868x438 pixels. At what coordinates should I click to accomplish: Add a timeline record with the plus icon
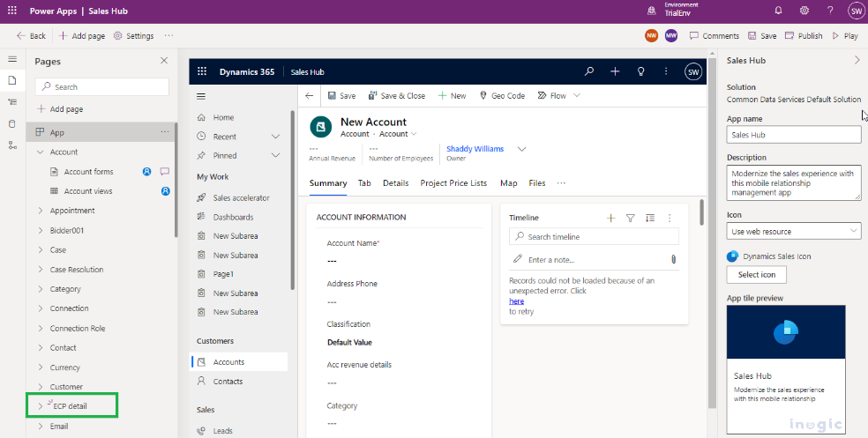[x=610, y=218]
